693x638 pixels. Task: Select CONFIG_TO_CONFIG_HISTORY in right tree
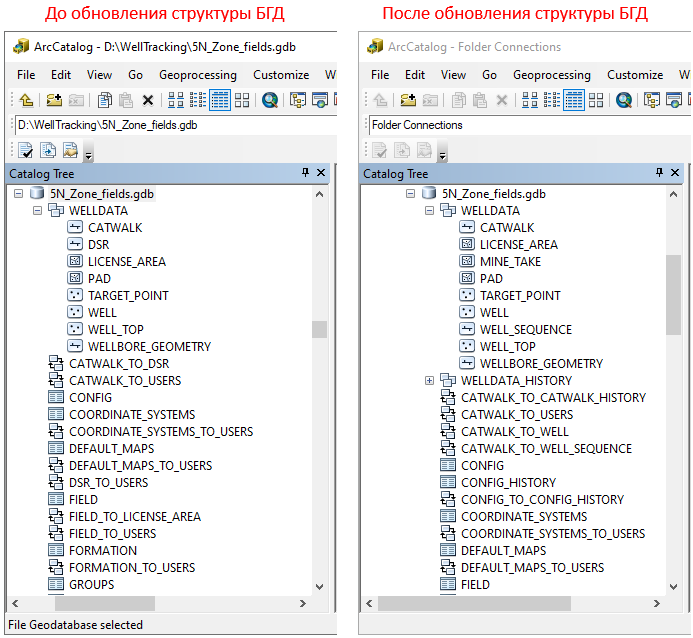(x=542, y=500)
